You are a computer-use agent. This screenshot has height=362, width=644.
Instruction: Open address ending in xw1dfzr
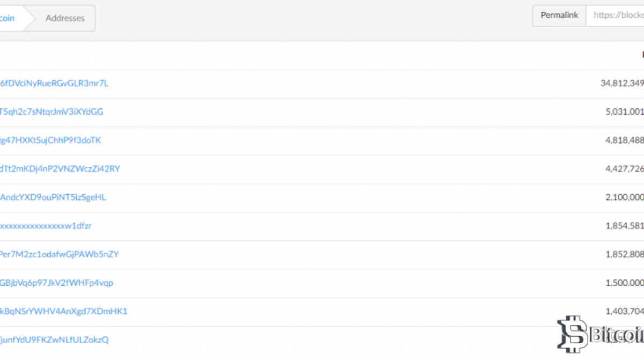pos(46,225)
